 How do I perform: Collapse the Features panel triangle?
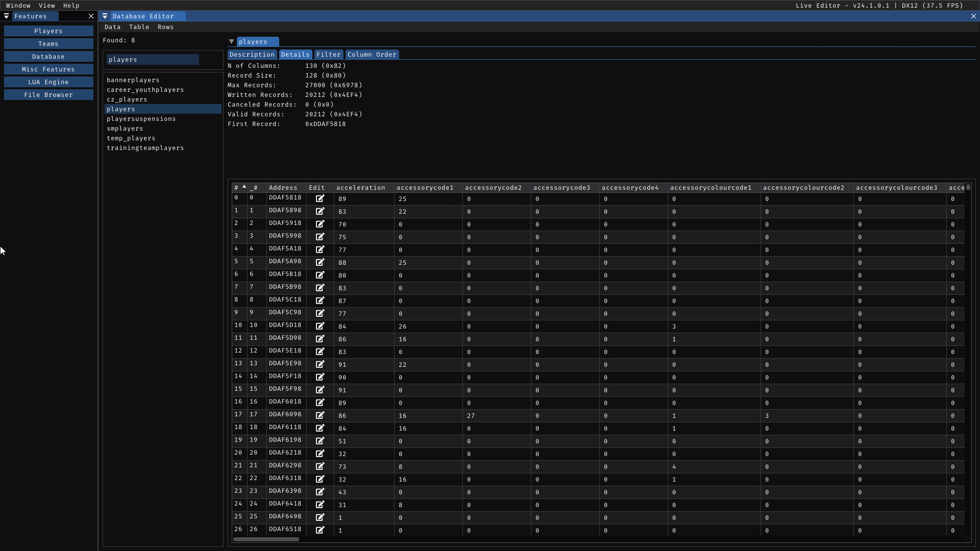point(7,16)
